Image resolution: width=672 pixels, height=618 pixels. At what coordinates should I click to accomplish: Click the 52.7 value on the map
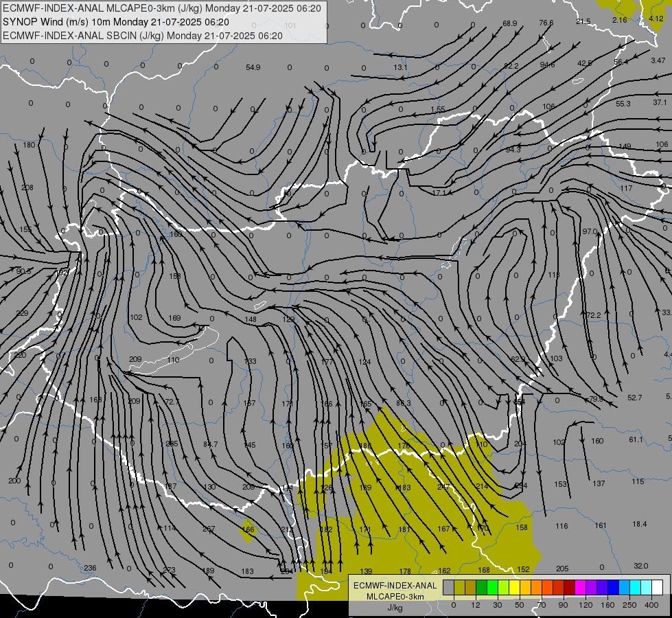(x=635, y=398)
